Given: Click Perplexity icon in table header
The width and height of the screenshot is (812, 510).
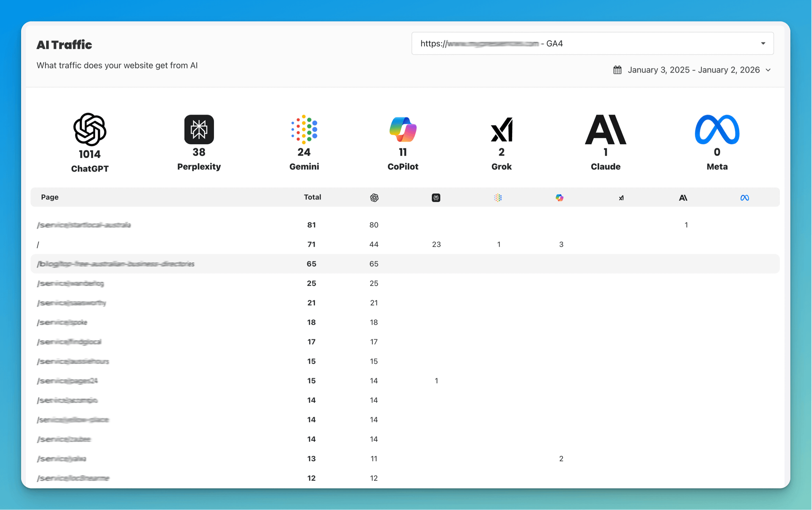Looking at the screenshot, I should 436,197.
